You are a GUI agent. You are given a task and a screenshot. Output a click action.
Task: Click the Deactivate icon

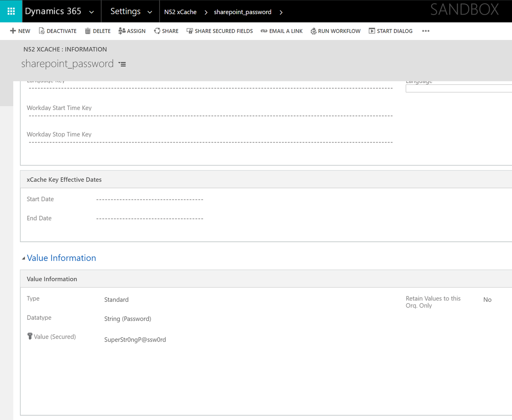tap(41, 31)
